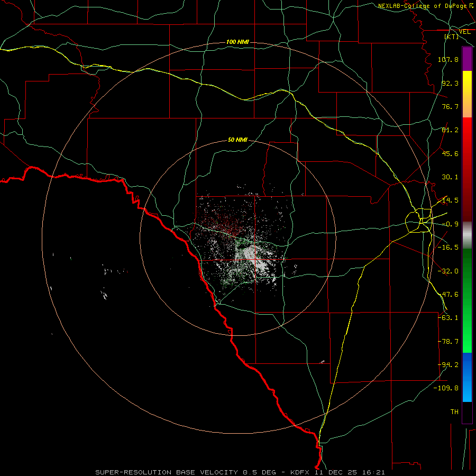The image size is (476, 476).
Task: Pick the yellow-orange segment of the color bar
Action: (467, 94)
